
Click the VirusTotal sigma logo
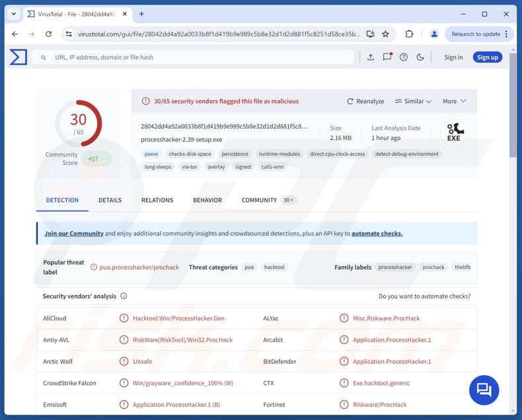[19, 57]
